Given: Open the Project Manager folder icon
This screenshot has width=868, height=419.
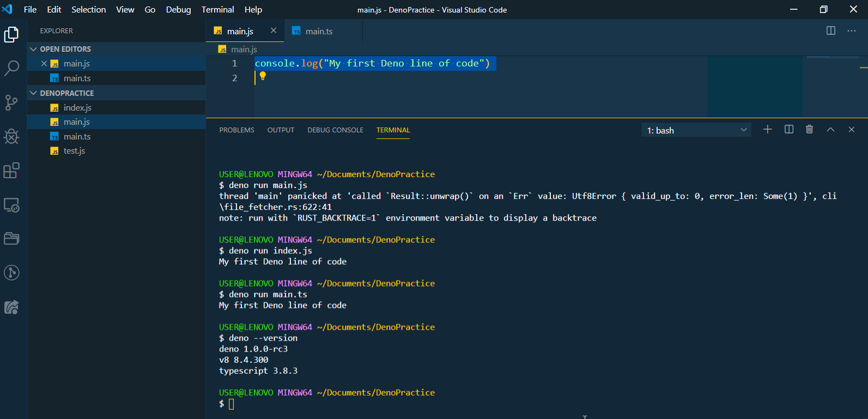Looking at the screenshot, I should click(x=11, y=239).
